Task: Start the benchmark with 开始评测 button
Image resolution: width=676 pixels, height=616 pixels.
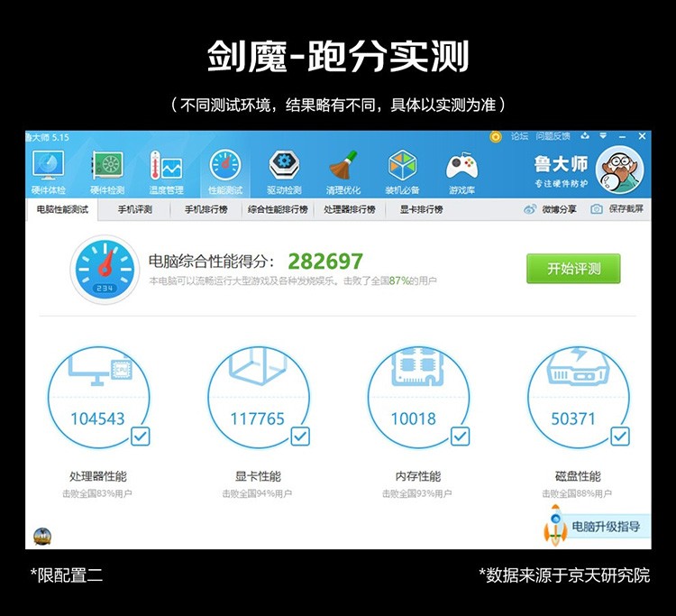Action: coord(573,269)
